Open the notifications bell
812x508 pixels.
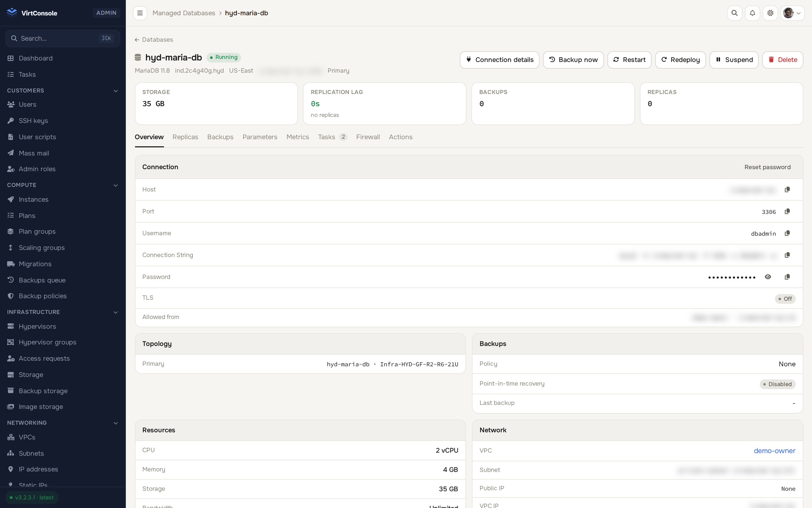[x=753, y=13]
